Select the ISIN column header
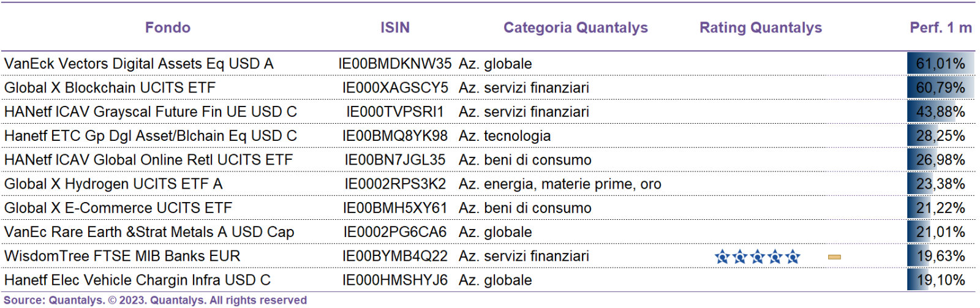The image size is (980, 308). coord(395,28)
